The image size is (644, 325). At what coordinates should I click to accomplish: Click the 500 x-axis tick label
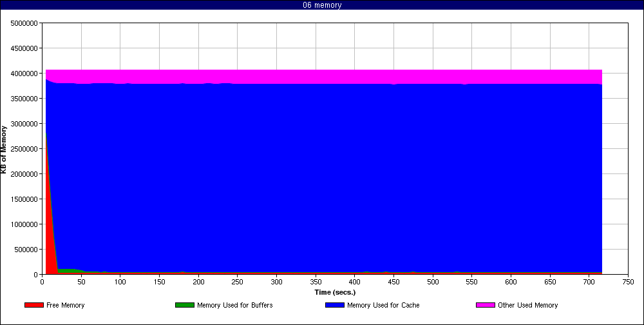coord(433,282)
